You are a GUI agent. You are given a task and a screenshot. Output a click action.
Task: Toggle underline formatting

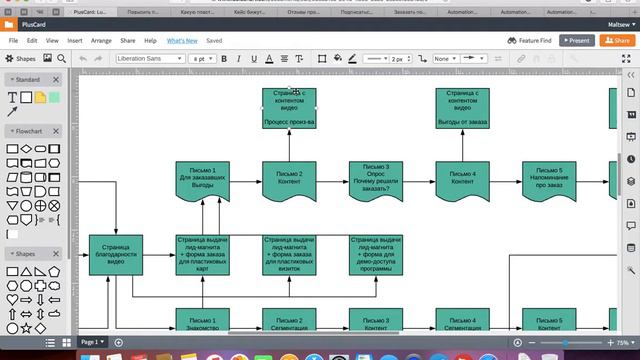coord(254,59)
